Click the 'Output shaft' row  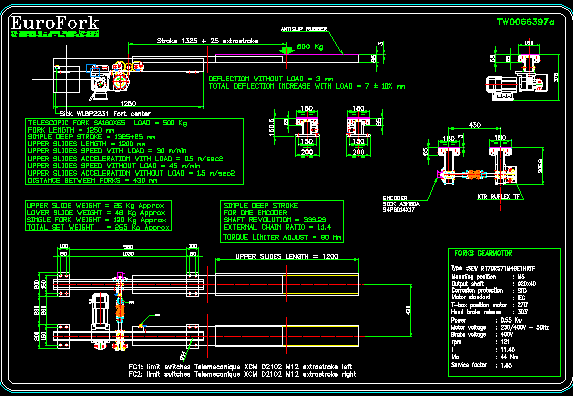tap(494, 284)
